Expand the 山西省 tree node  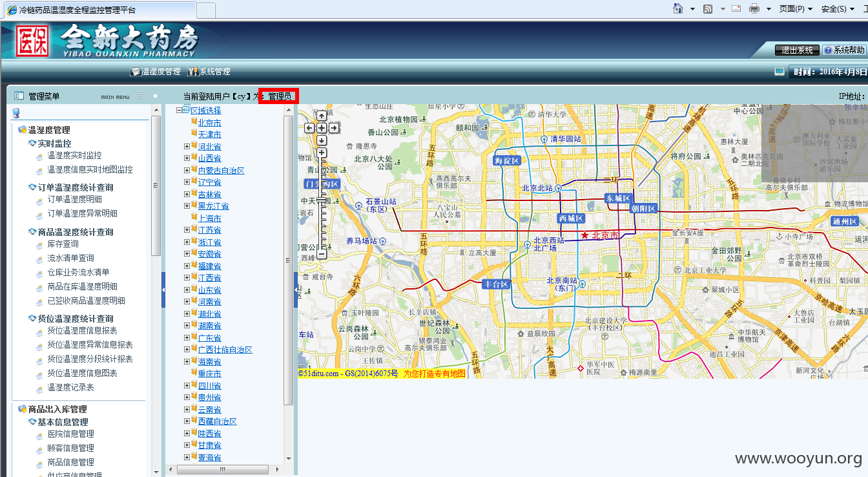click(187, 158)
